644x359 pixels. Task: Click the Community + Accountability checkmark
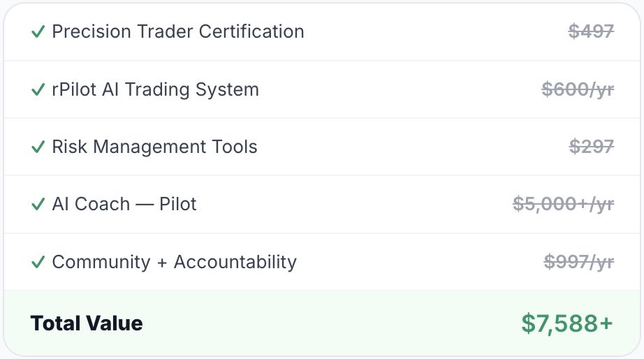(x=38, y=263)
